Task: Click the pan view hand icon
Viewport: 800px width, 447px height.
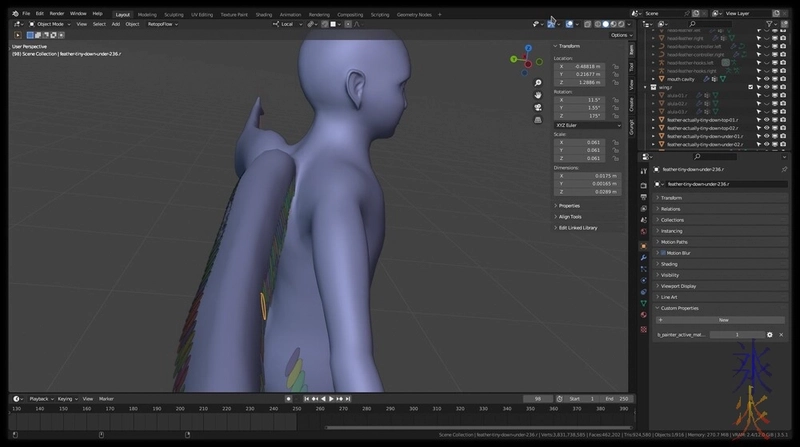Action: click(538, 96)
